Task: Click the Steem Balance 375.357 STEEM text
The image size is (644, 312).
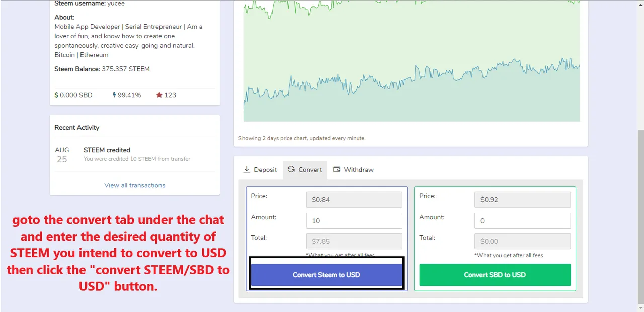Action: click(102, 69)
